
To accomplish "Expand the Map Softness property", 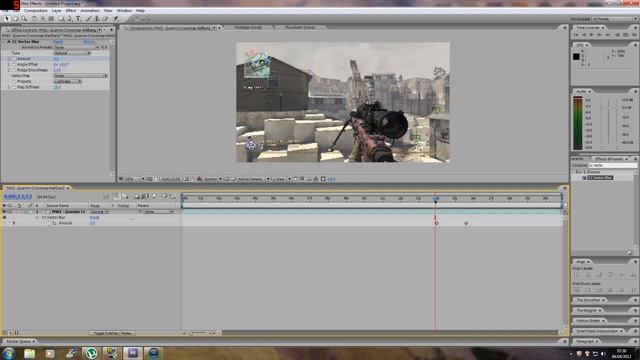I will pyautogui.click(x=9, y=87).
